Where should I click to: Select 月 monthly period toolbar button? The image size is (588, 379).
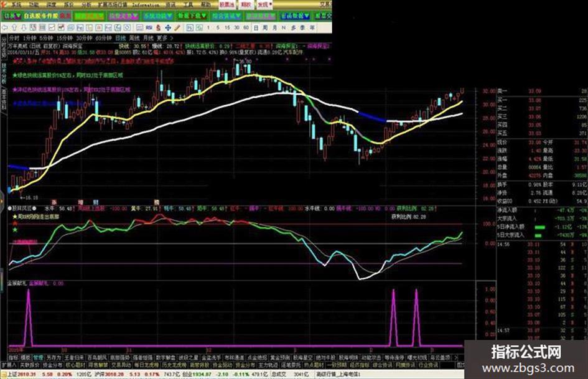[274, 27]
